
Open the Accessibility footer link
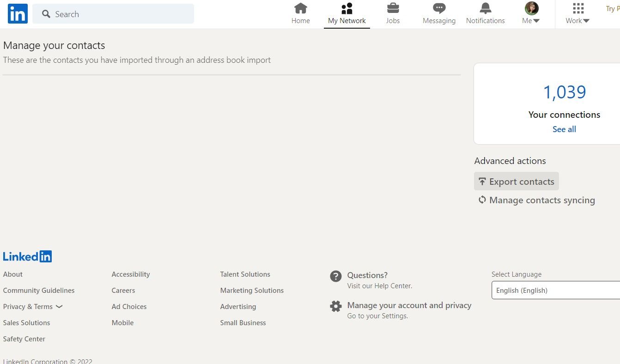[131, 274]
